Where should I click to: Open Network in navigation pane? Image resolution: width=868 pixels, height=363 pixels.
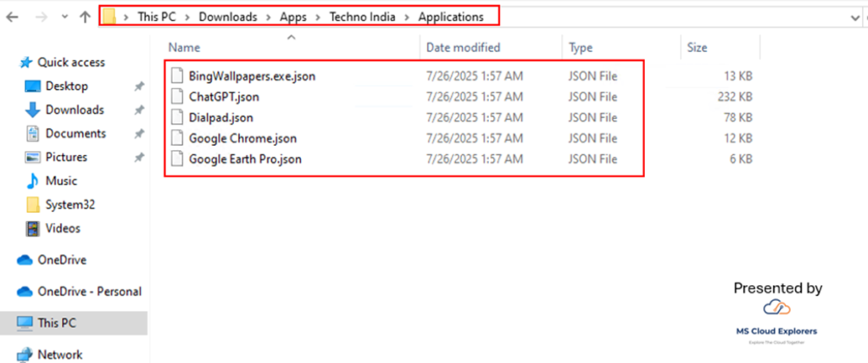(60, 355)
